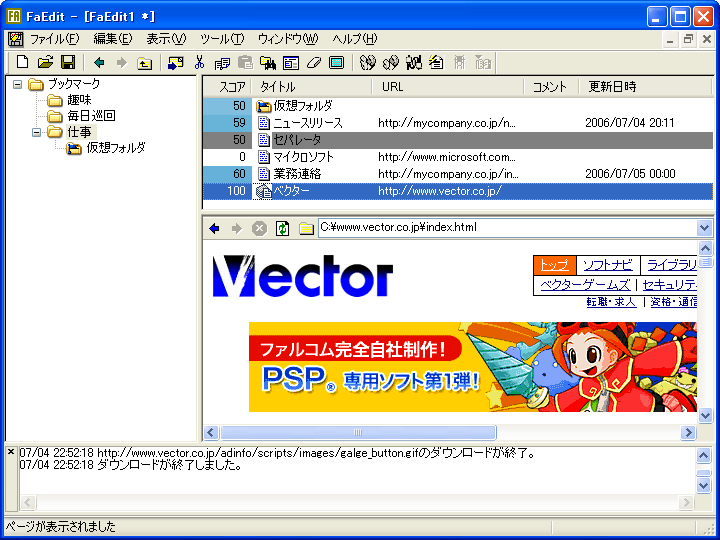
Task: Click the eraser toolbar icon
Action: (x=314, y=62)
